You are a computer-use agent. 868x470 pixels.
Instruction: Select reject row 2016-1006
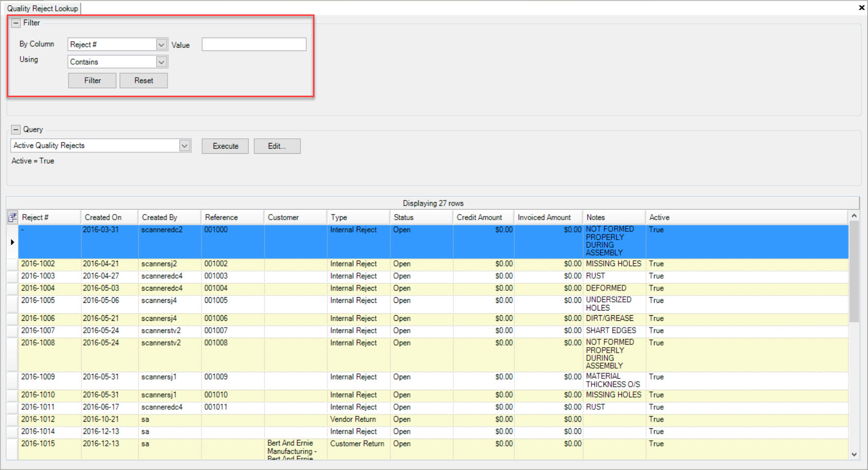[433, 319]
